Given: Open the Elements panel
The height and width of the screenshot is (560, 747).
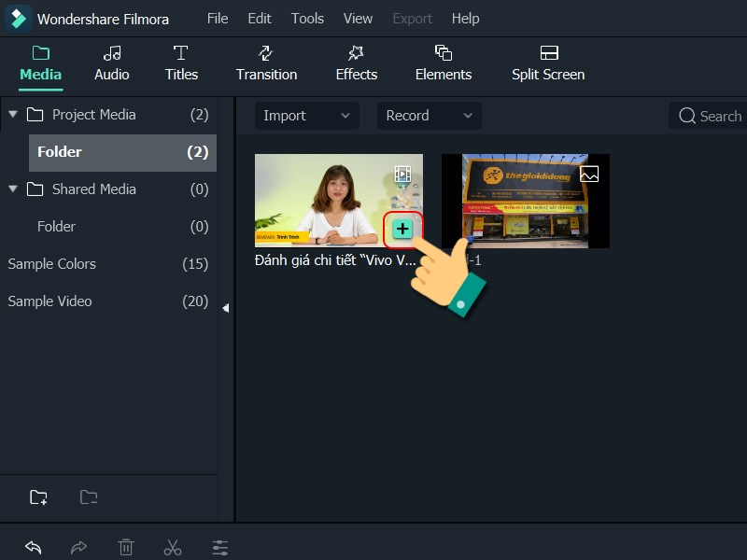Looking at the screenshot, I should click(444, 63).
